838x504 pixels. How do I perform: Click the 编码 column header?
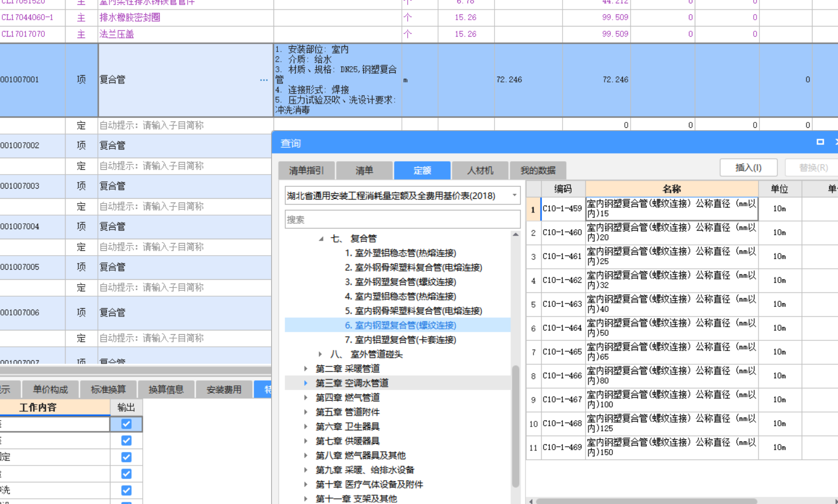563,189
